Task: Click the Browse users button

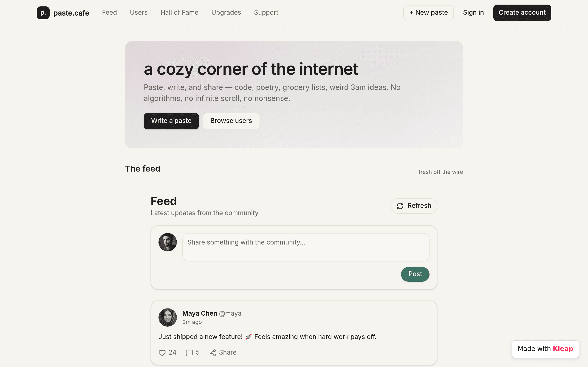Action: click(x=231, y=121)
